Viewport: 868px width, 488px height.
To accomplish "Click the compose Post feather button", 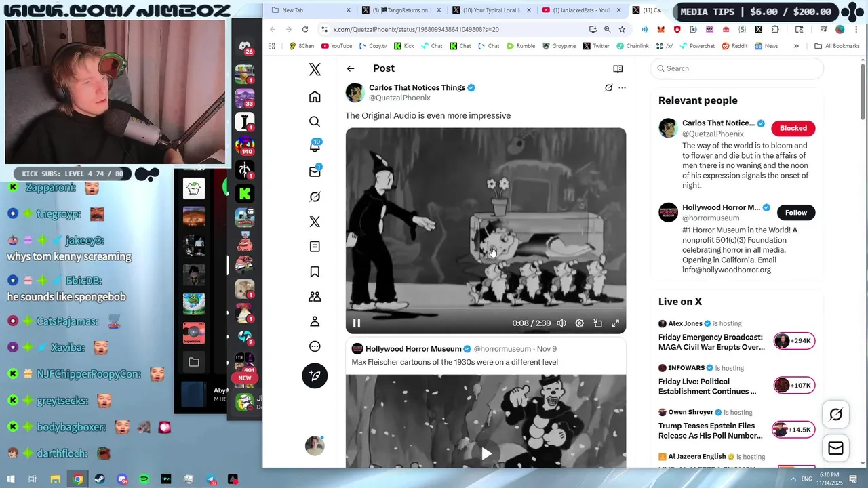I will coord(315,375).
